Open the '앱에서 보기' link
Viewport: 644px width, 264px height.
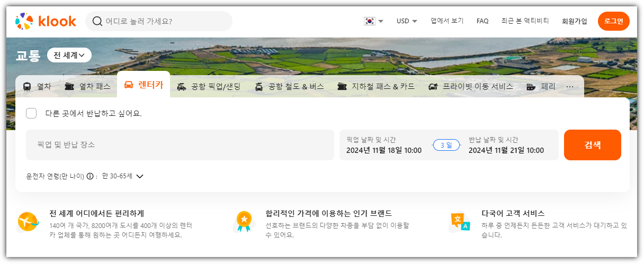447,21
